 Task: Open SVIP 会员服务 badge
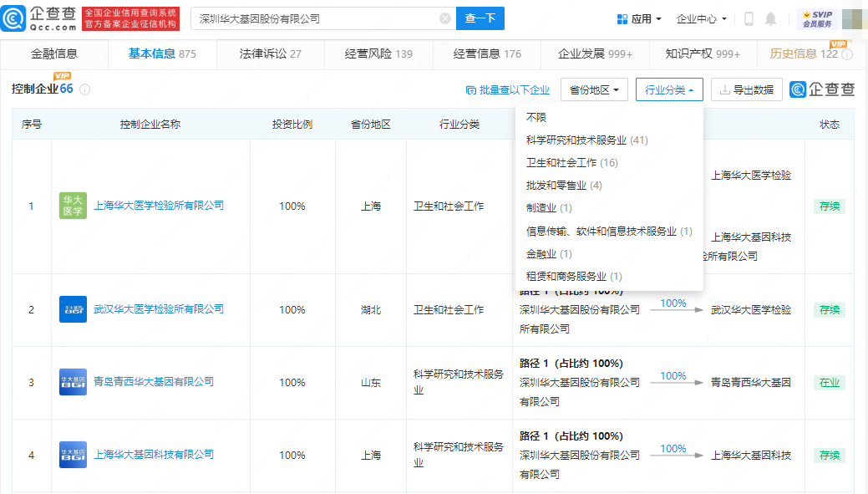pyautogui.click(x=818, y=19)
